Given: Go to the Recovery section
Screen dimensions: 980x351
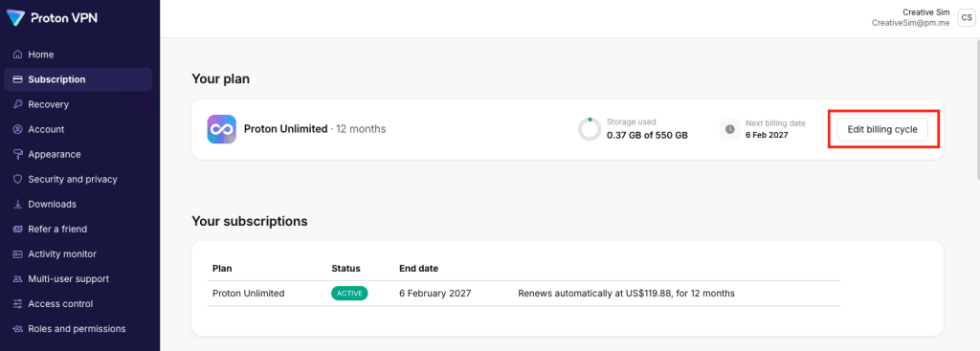Looking at the screenshot, I should pos(78,104).
